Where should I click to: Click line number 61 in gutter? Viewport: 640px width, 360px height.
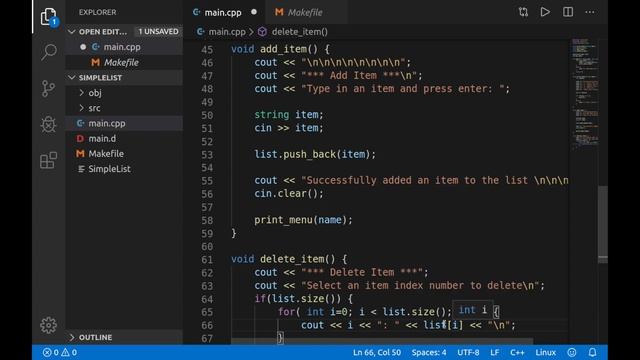[x=207, y=260]
